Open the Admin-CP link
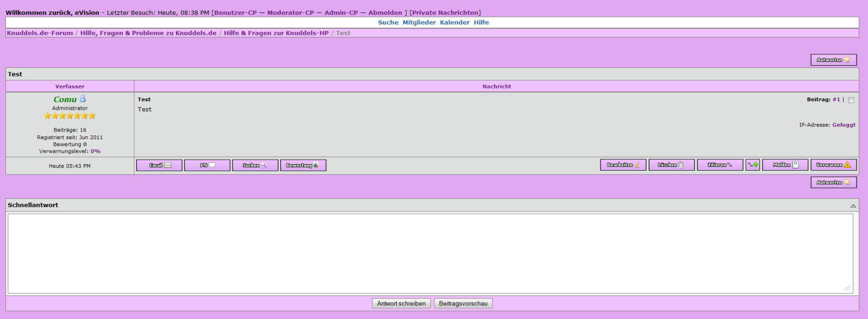868x319 pixels. pyautogui.click(x=341, y=12)
